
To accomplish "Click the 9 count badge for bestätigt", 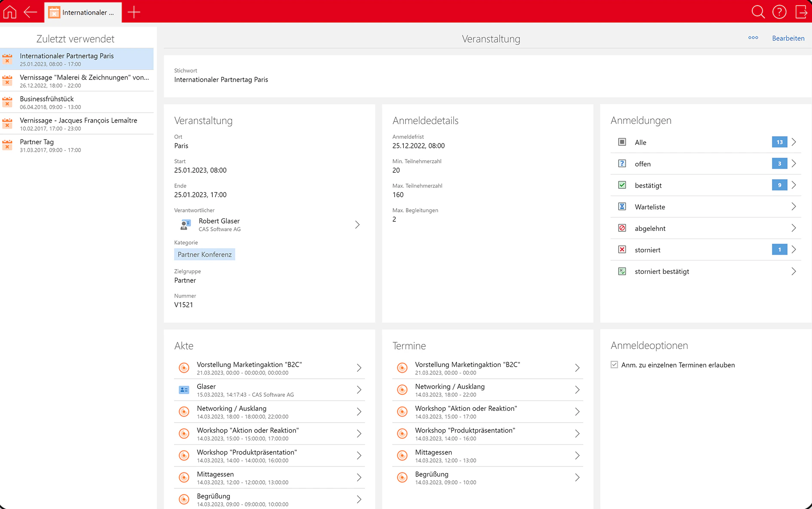I will point(779,185).
